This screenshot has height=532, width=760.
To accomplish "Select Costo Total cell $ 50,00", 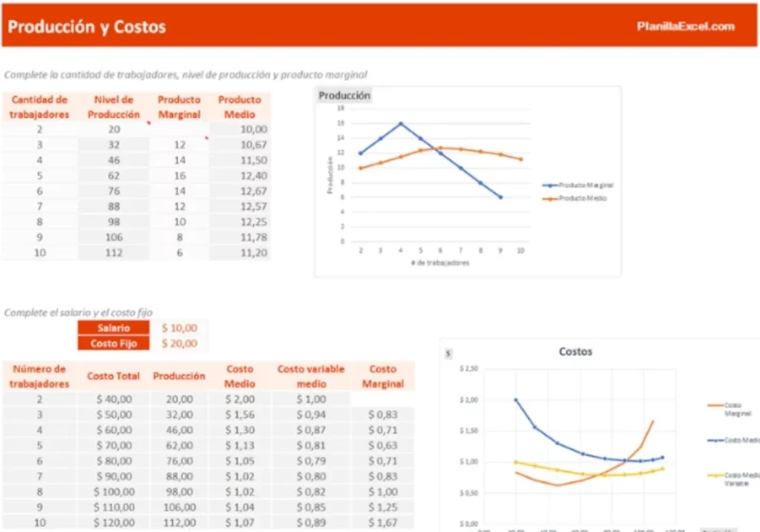I will [x=114, y=415].
